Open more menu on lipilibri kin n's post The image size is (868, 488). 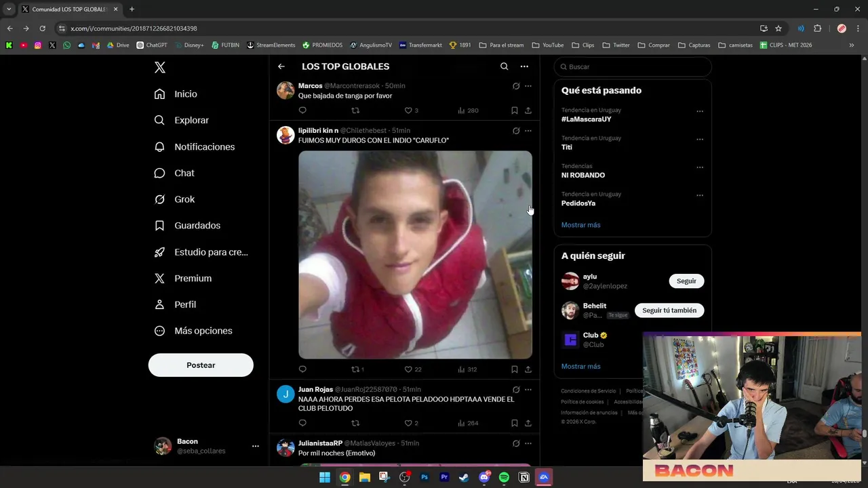pyautogui.click(x=528, y=131)
